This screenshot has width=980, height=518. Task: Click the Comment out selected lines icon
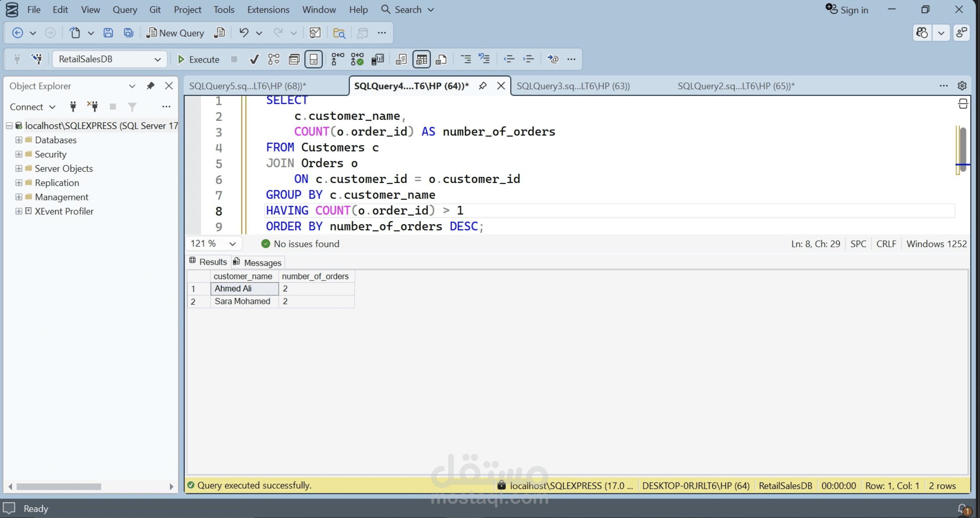click(x=465, y=59)
